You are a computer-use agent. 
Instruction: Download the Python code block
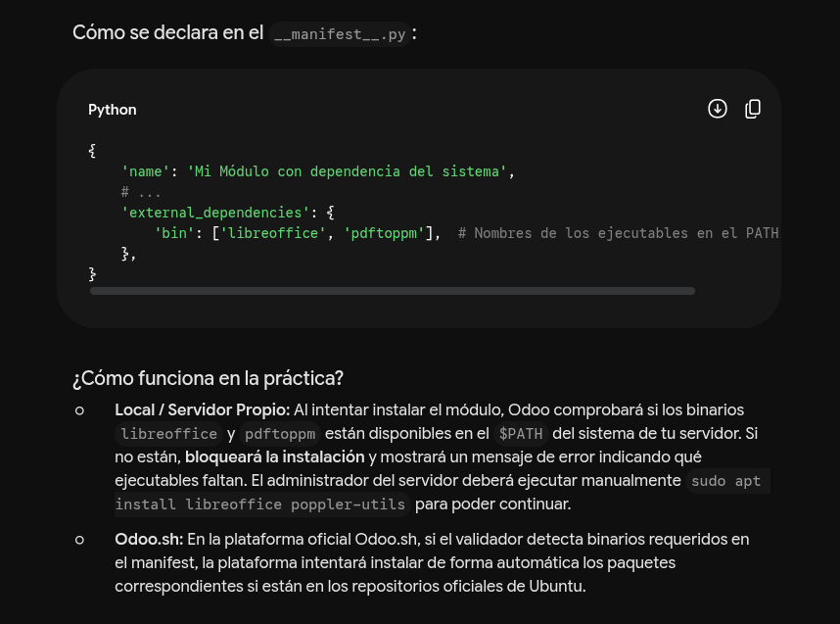pos(718,109)
